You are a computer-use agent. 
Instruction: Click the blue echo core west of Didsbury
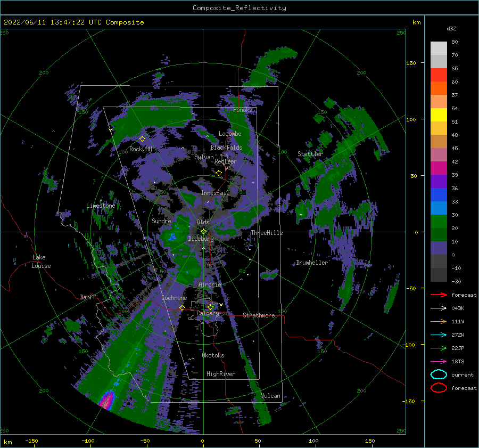point(172,236)
